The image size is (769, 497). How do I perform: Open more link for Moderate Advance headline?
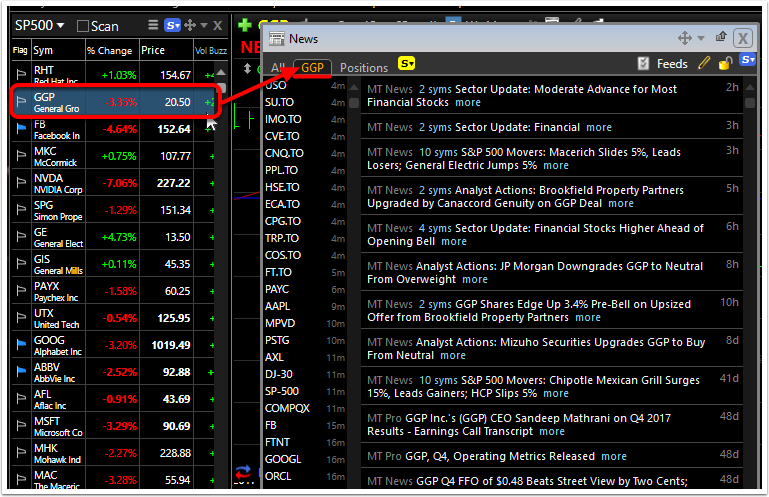pos(468,102)
